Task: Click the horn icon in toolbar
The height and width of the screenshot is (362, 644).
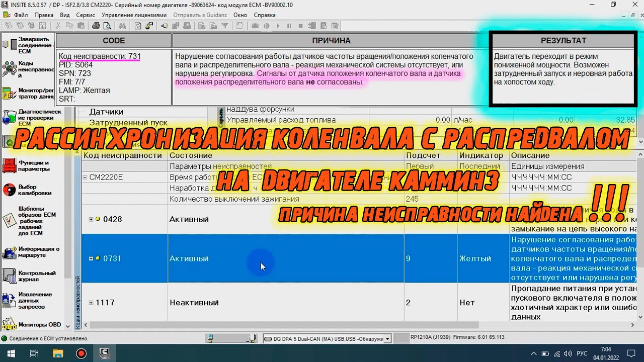Action: pos(164,26)
